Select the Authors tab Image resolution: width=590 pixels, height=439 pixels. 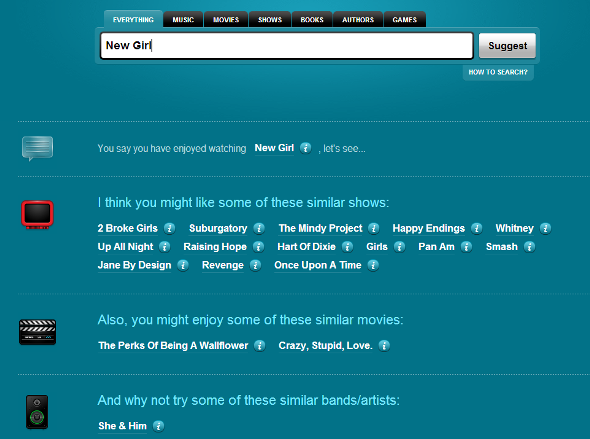pyautogui.click(x=358, y=19)
